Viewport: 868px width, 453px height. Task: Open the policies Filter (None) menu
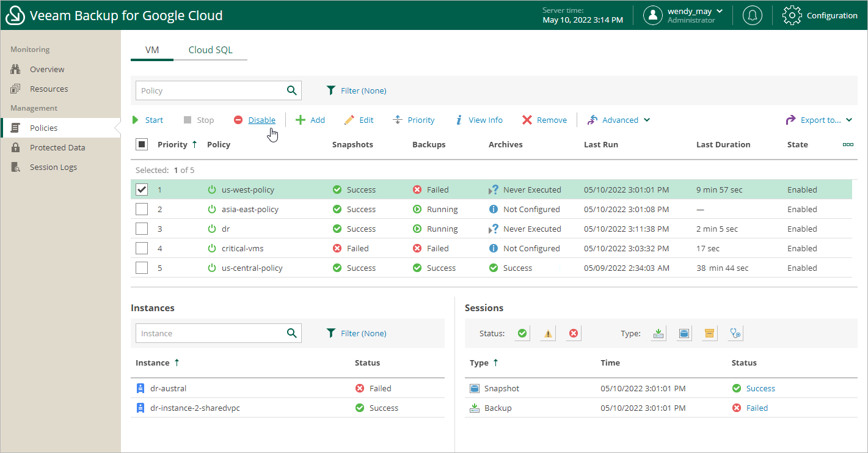pos(356,90)
